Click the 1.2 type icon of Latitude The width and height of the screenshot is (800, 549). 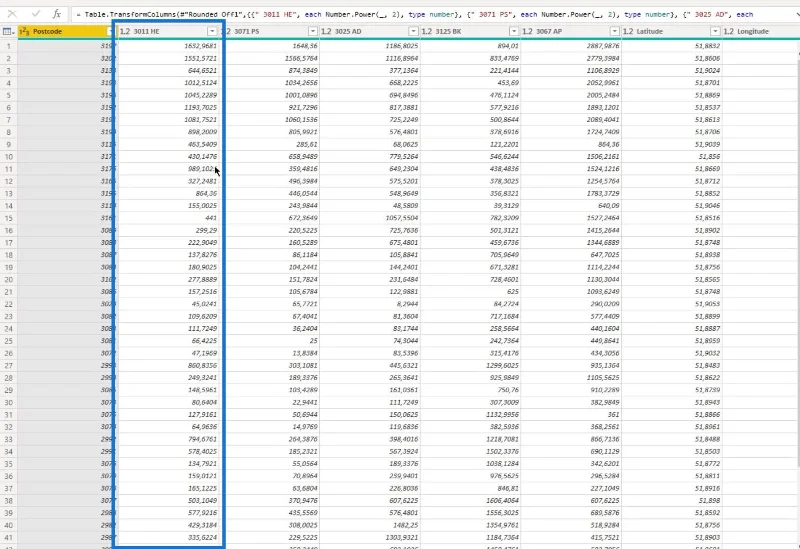(628, 32)
